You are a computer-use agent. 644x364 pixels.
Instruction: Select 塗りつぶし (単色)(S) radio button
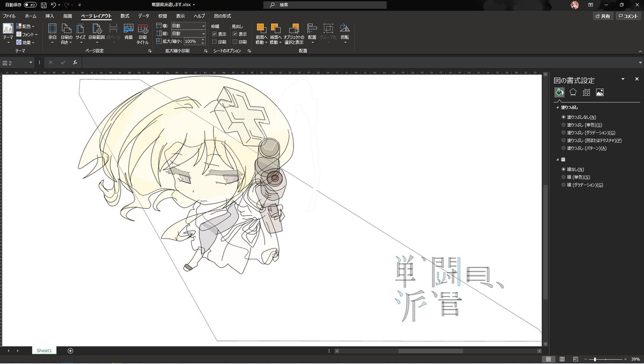click(x=563, y=125)
